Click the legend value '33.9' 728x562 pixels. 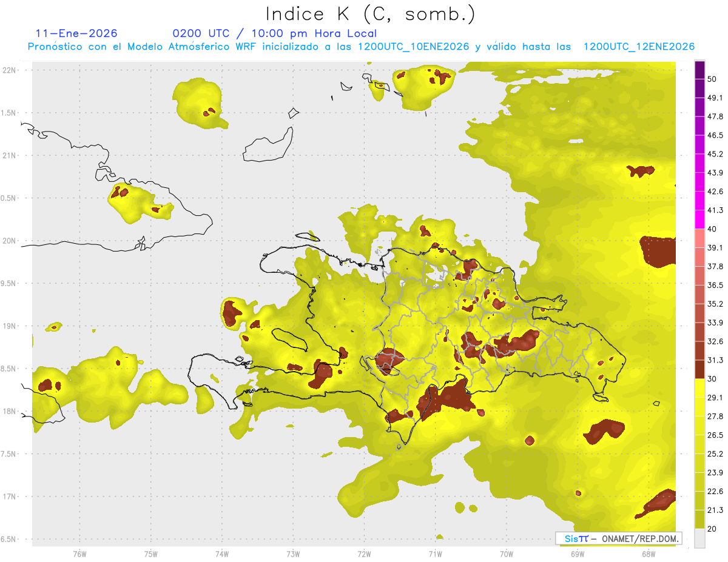pos(715,323)
